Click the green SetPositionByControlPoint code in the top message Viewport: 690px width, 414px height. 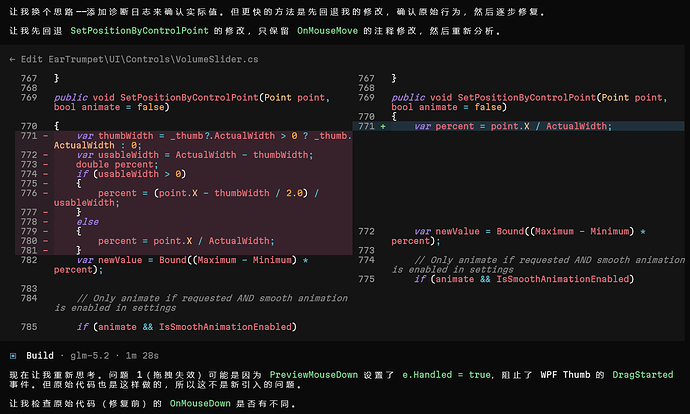coord(139,31)
